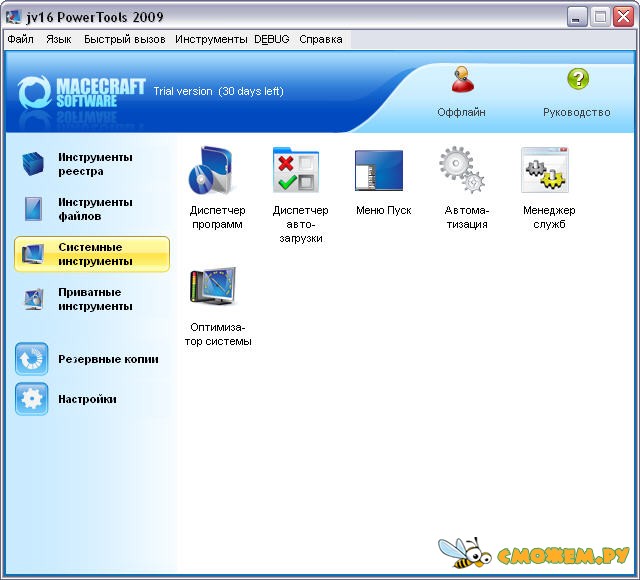The height and width of the screenshot is (580, 640).
Task: Open the Руководство help question icon
Action: [578, 79]
